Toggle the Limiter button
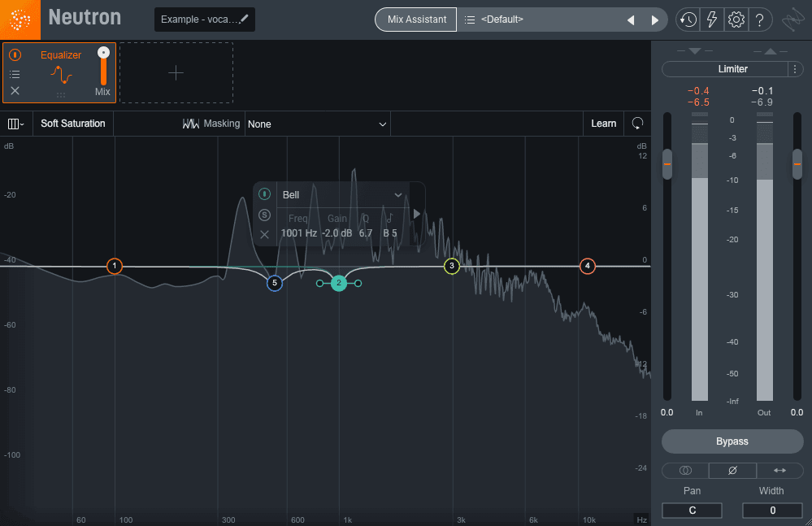812x526 pixels. point(726,69)
